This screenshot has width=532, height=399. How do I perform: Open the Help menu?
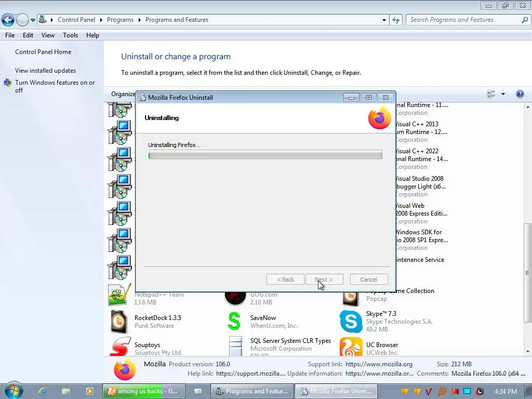92,35
